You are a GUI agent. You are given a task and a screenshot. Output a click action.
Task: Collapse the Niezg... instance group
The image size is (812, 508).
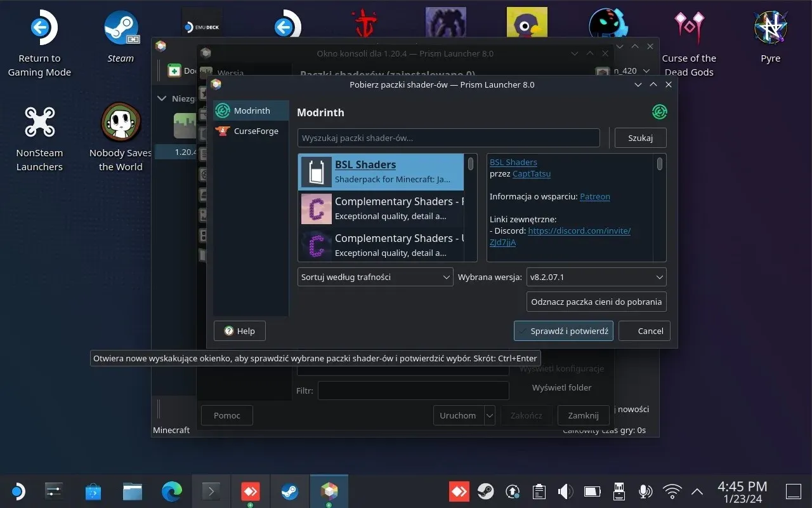(x=161, y=98)
